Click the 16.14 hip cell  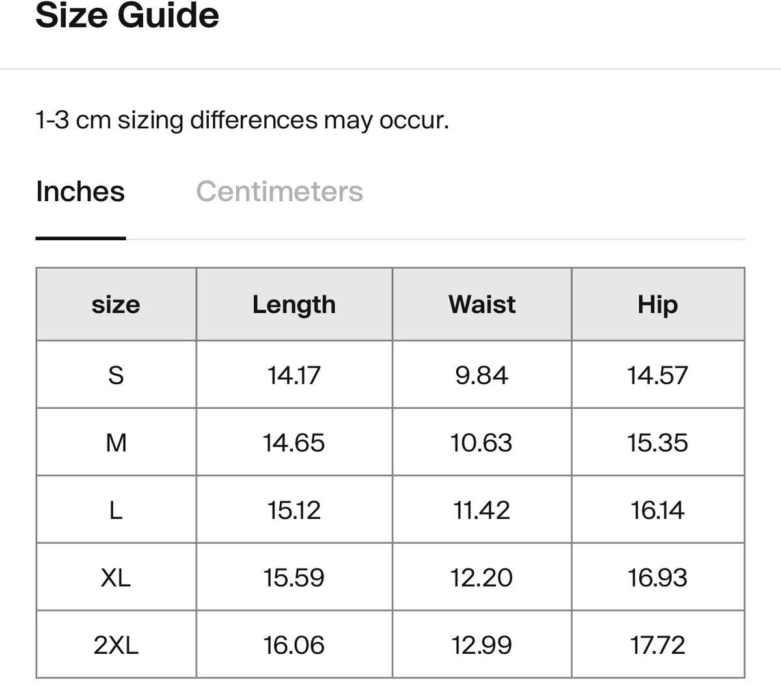[x=658, y=510]
